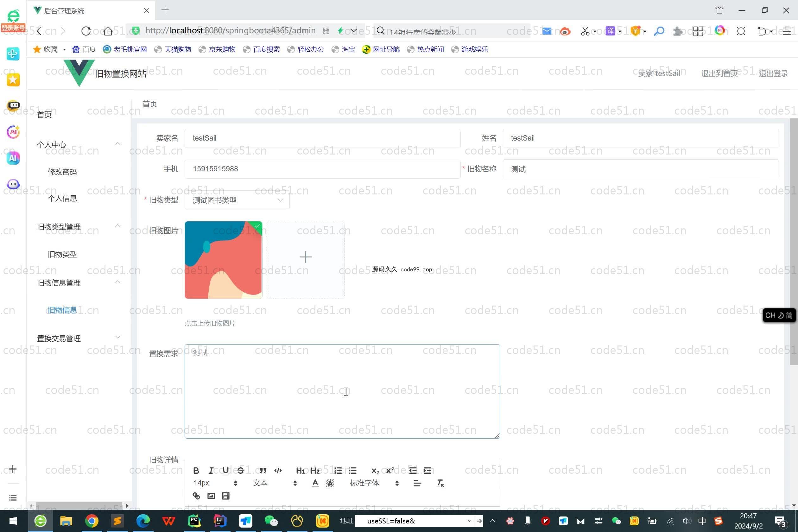
Task: Open the Windows Start menu
Action: [13, 521]
